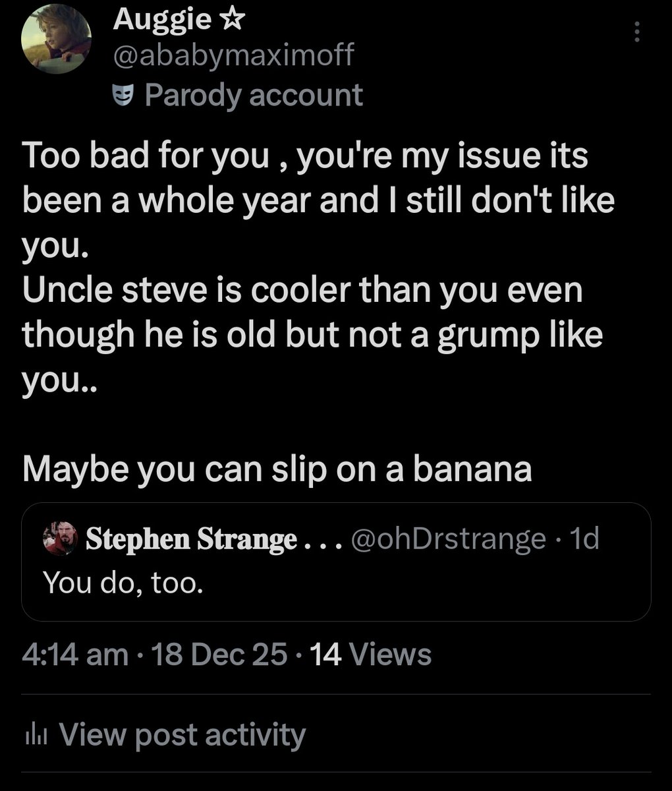Click the parody mask icon
The width and height of the screenshot is (672, 791).
click(123, 96)
